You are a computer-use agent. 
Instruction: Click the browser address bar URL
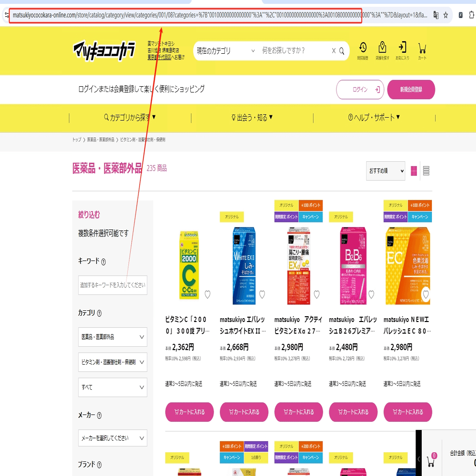[220, 15]
